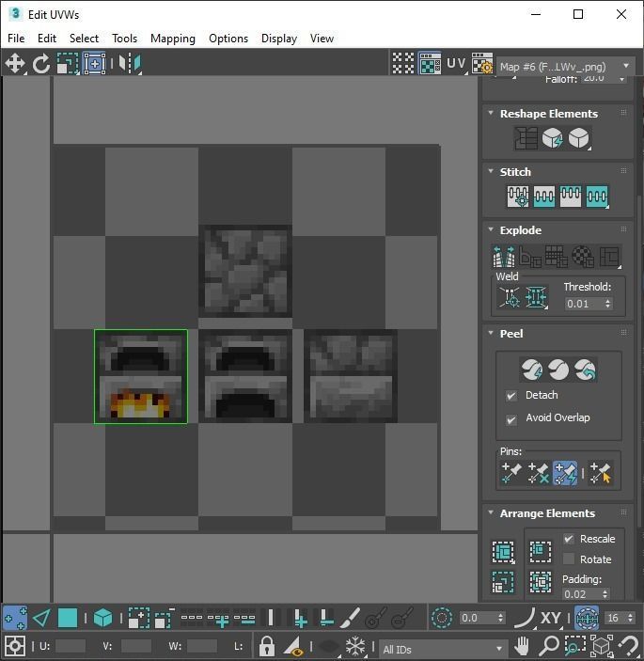Select the Rotate tool
Viewport: 644px width, 661px height.
(40, 64)
